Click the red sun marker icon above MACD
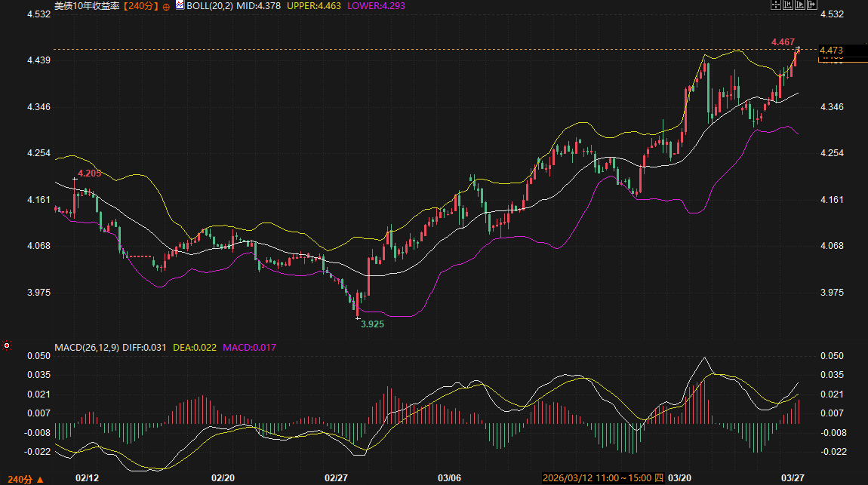Screen dimensions: 868x485 [x=7, y=345]
